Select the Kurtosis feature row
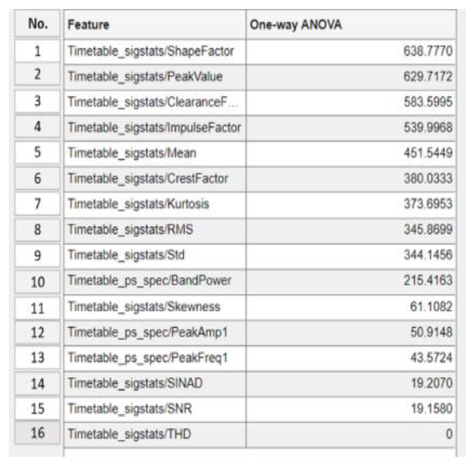Screen dimensions: 476x466 pos(138,204)
